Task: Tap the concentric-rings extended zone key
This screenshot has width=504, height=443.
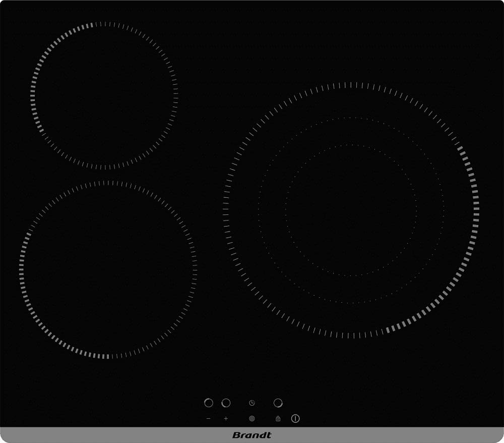Action: click(x=252, y=419)
